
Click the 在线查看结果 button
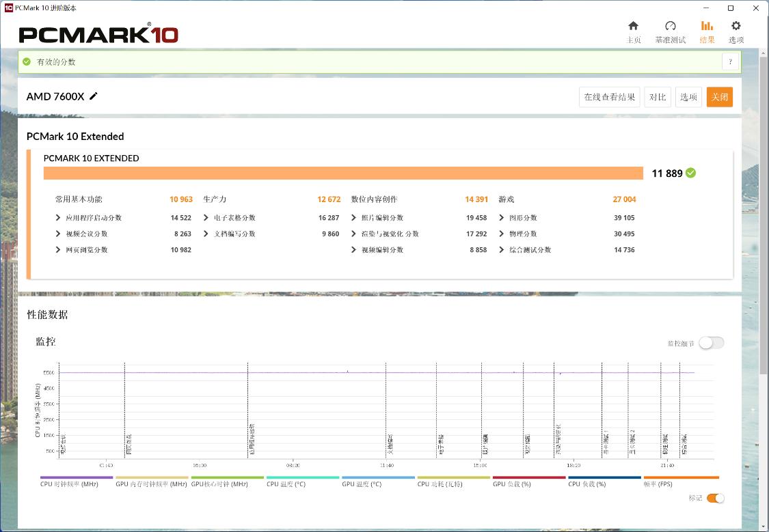608,96
